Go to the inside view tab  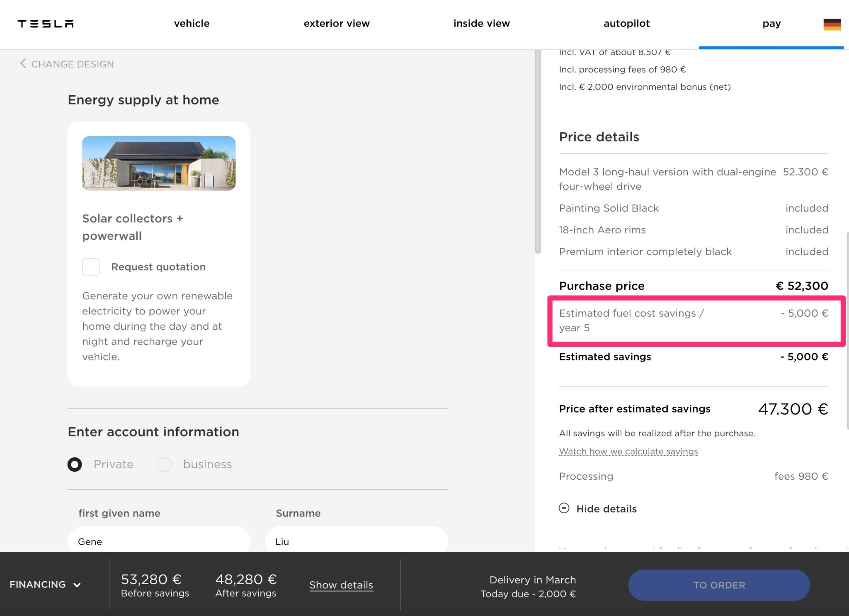click(481, 24)
